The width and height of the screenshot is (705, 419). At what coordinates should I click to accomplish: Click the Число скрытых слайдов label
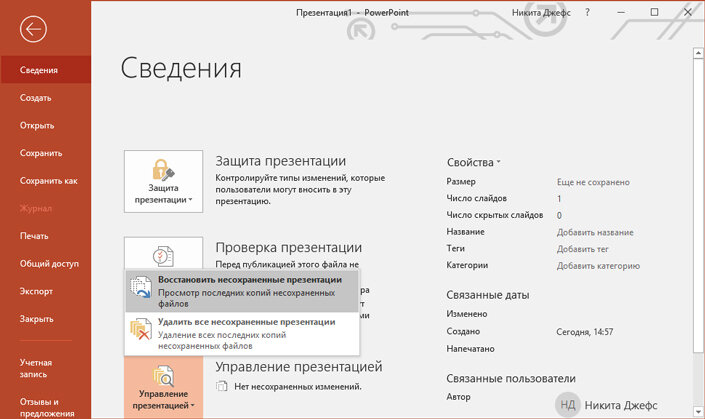[495, 215]
